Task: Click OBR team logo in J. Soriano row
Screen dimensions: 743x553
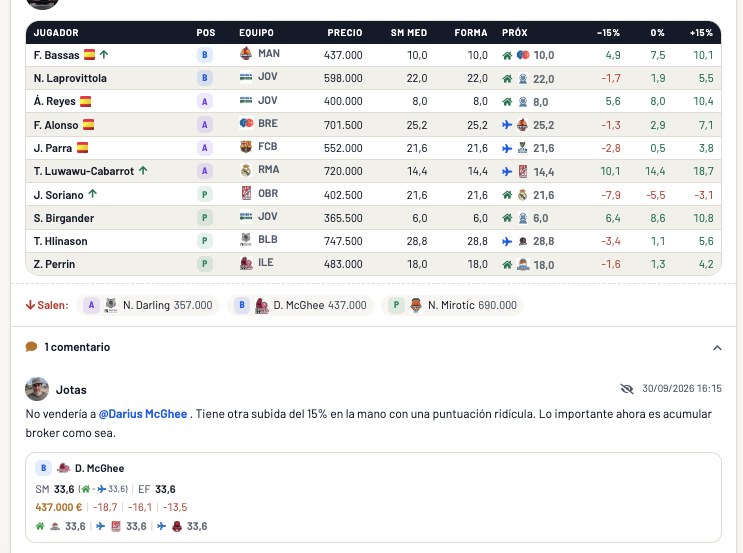Action: tap(246, 193)
